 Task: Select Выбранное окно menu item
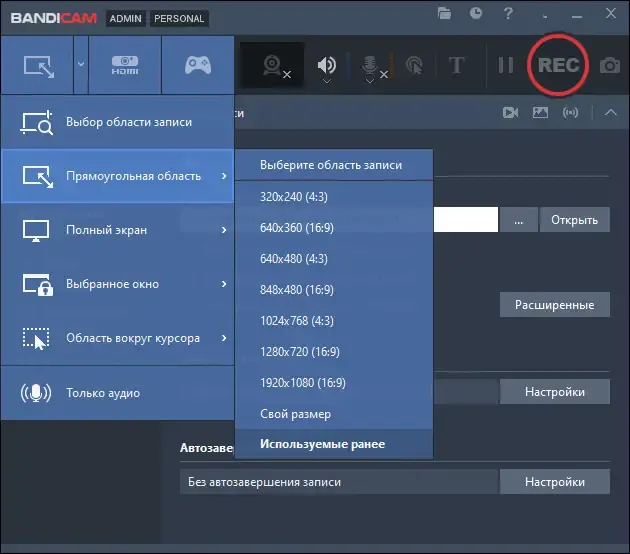117,284
